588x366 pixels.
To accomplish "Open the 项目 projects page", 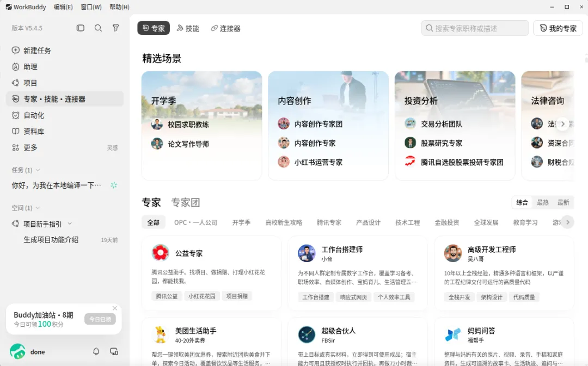I will click(64, 83).
